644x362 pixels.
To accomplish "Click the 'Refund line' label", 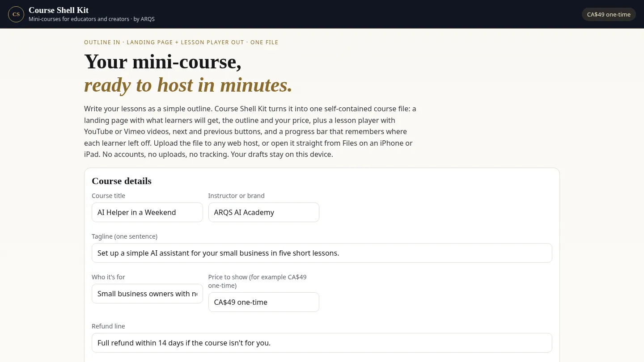I will click(x=108, y=326).
